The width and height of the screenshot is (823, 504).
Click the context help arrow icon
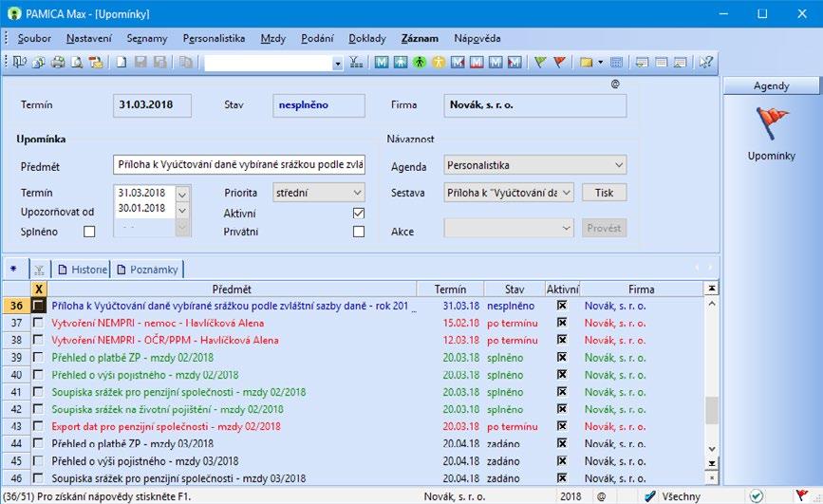point(706,62)
